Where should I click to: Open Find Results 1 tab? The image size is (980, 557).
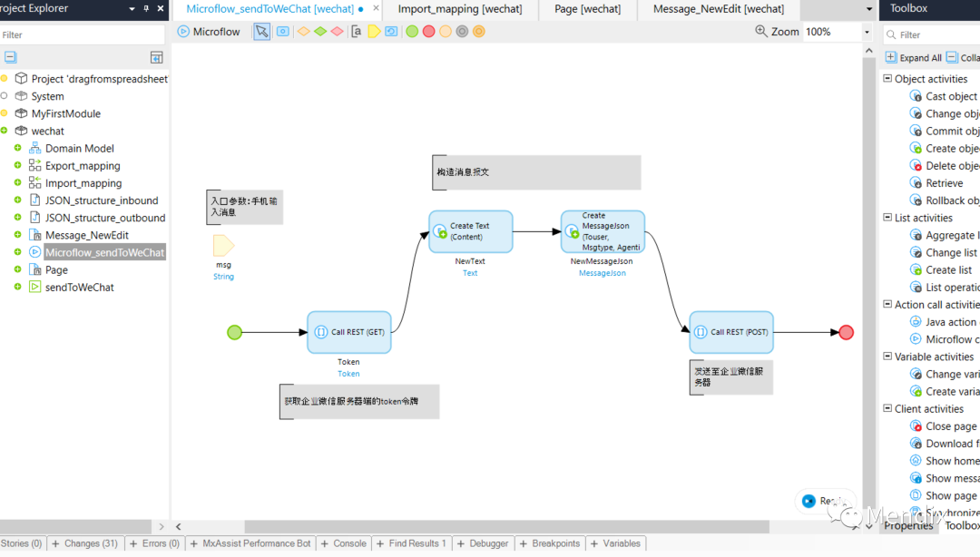coord(411,543)
